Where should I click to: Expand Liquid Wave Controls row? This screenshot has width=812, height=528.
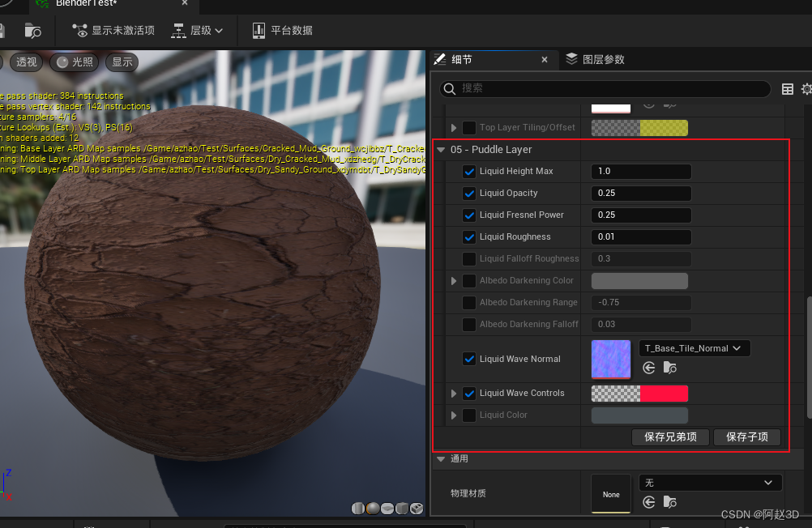pyautogui.click(x=454, y=394)
